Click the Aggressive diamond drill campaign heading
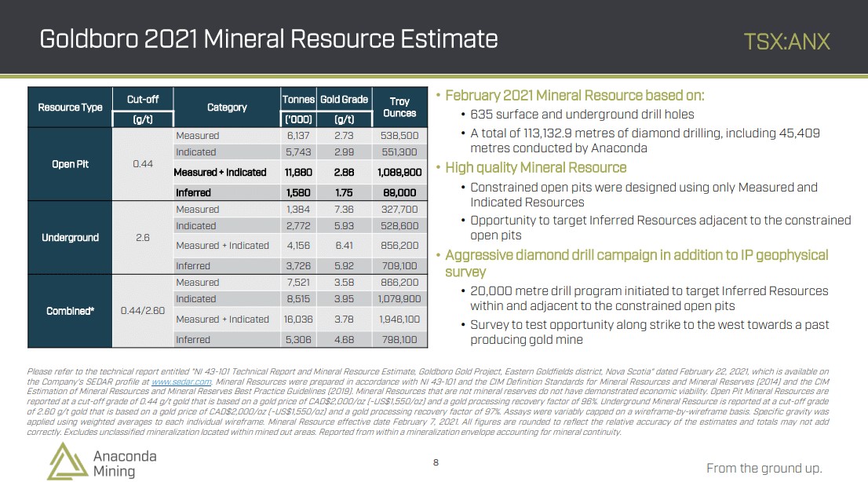The image size is (868, 482). pos(636,263)
